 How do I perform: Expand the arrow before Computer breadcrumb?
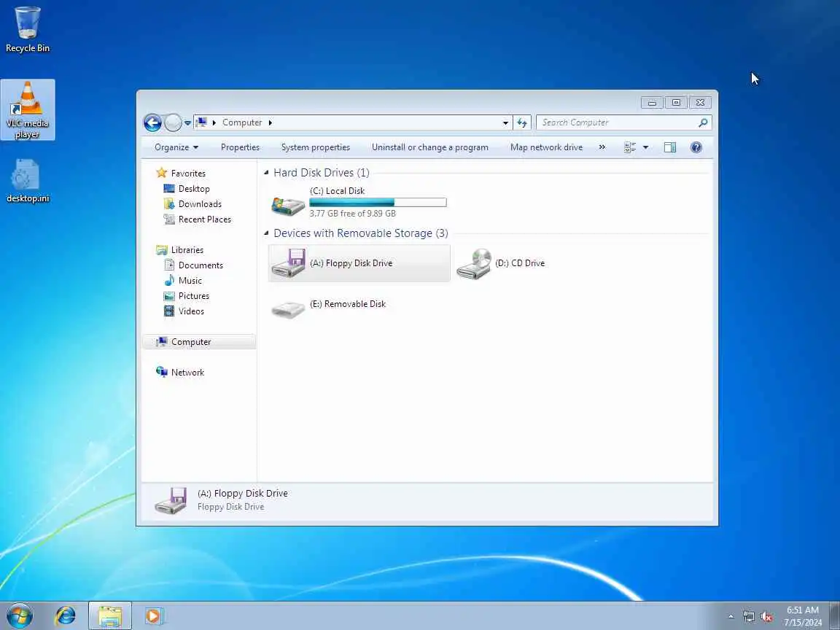pos(214,122)
